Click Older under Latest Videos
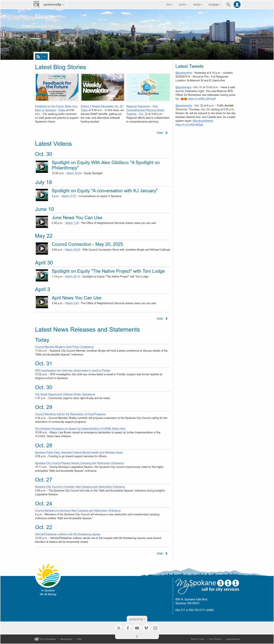This screenshot has height=644, width=274. pos(162,319)
